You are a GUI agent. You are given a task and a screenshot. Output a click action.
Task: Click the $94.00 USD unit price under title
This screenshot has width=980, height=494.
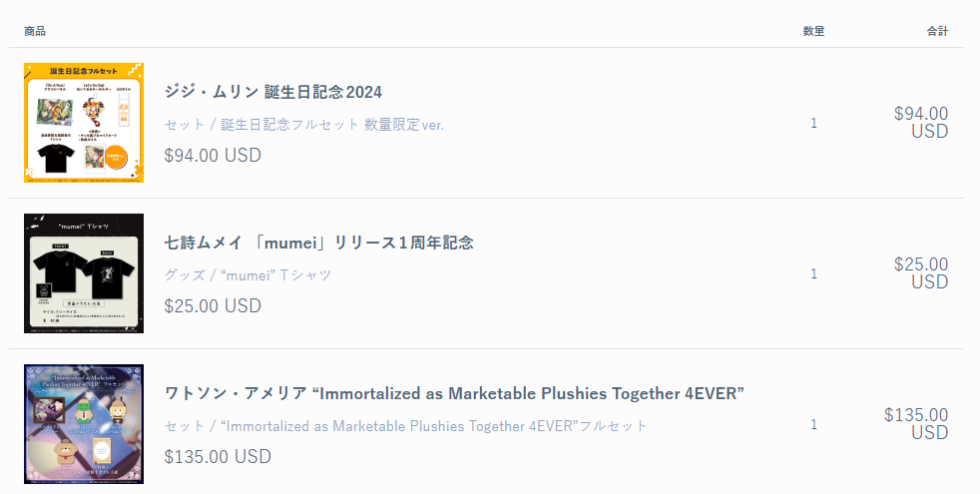(x=213, y=155)
